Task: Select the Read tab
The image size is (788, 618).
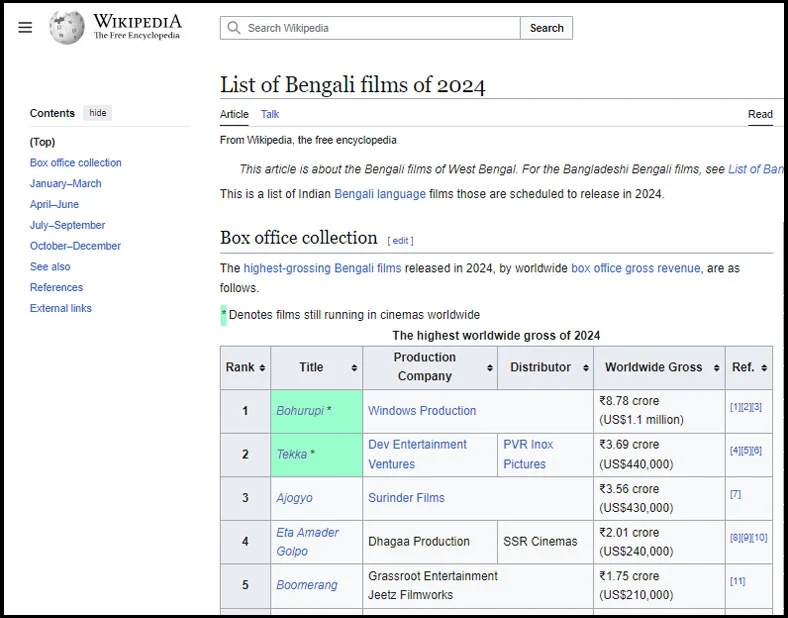Action: [760, 114]
